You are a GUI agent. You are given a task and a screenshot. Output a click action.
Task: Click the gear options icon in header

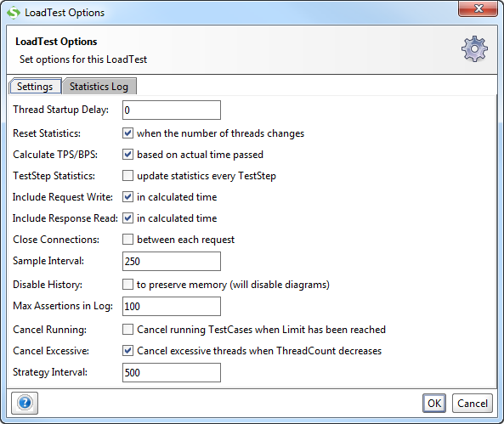coord(474,49)
